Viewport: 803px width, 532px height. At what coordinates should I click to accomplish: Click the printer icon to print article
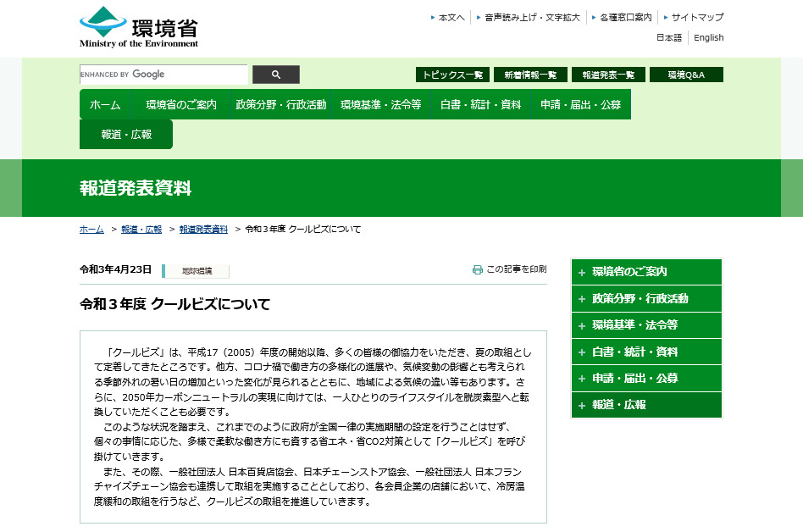(x=478, y=269)
